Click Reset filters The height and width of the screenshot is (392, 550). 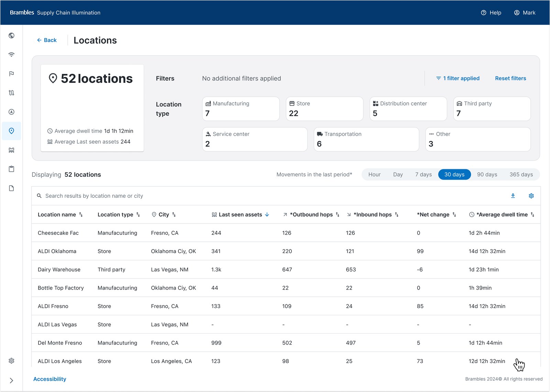click(510, 78)
